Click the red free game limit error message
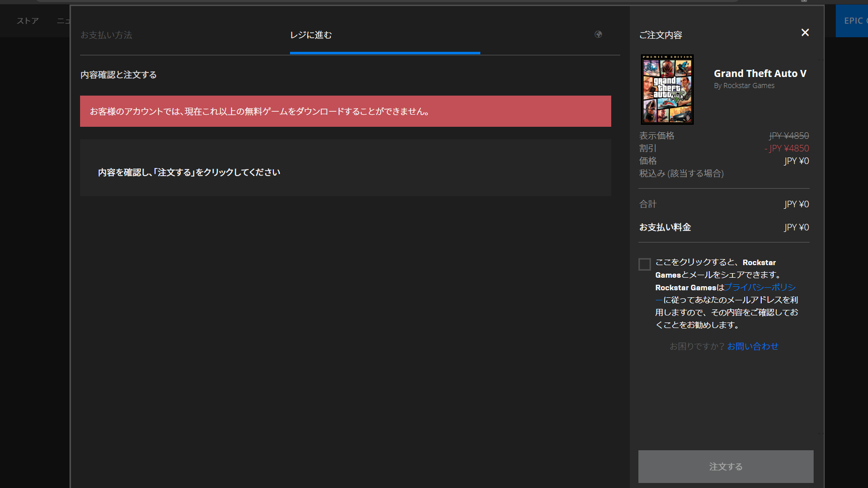Image resolution: width=868 pixels, height=488 pixels. click(x=345, y=111)
